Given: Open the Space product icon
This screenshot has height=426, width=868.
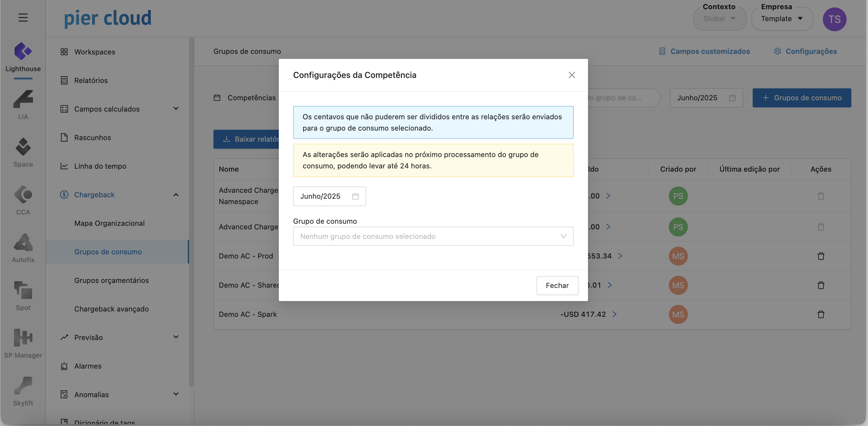Looking at the screenshot, I should click(23, 147).
